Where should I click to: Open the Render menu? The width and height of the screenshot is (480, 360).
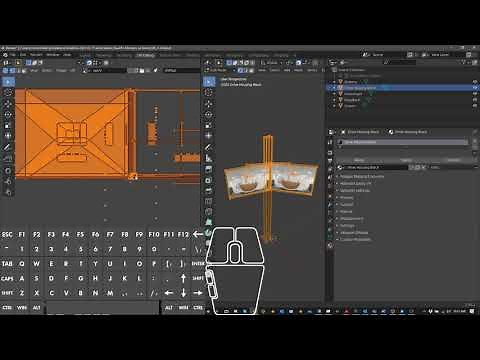pos(36,55)
